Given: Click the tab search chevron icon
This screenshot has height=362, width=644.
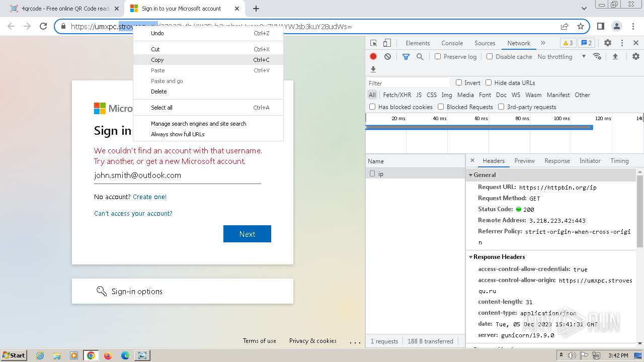Looking at the screenshot, I should coord(584,9).
